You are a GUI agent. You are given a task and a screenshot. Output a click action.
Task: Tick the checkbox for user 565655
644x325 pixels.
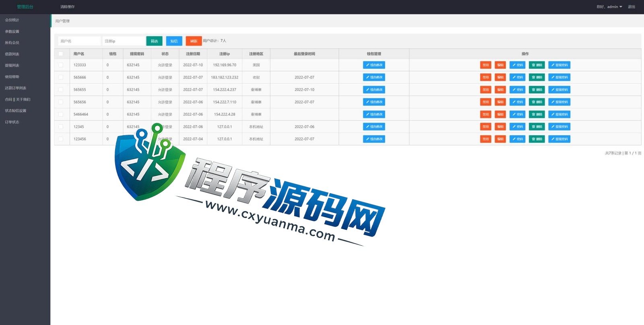(61, 90)
